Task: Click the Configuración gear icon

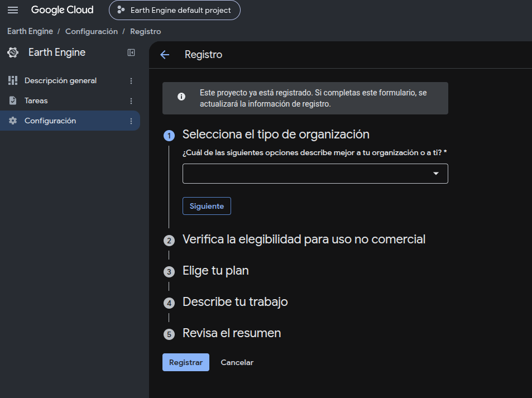Action: tap(13, 121)
